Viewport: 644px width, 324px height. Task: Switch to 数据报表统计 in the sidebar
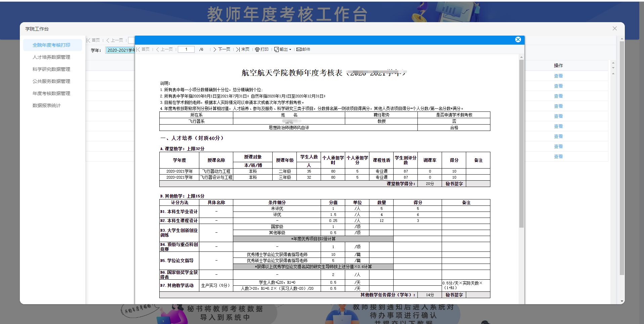[x=46, y=105]
